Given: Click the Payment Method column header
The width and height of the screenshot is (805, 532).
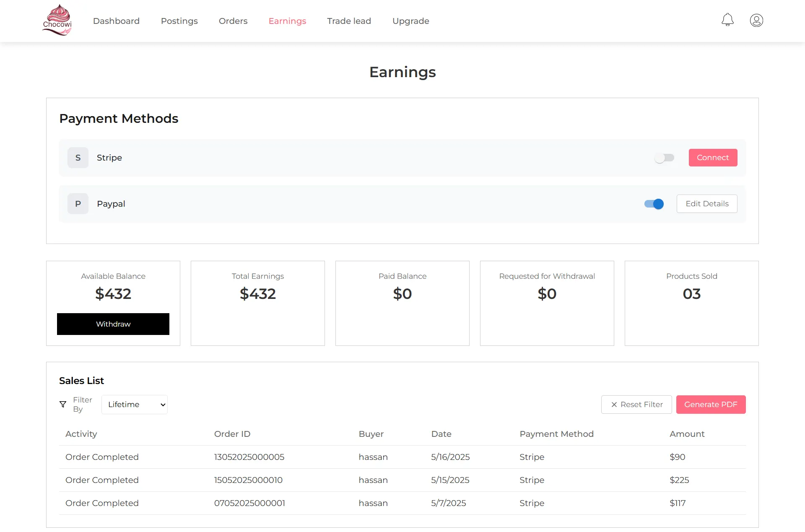Looking at the screenshot, I should pyautogui.click(x=557, y=434).
